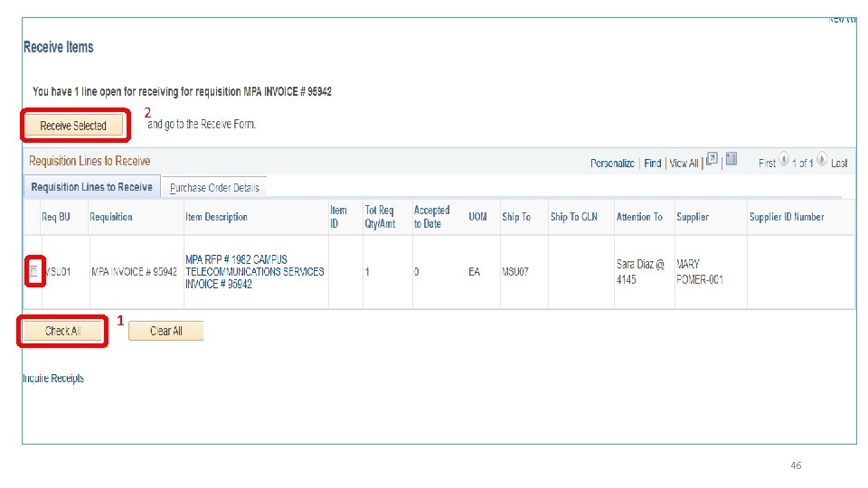Click the Clear All button
The height and width of the screenshot is (488, 868).
(166, 331)
